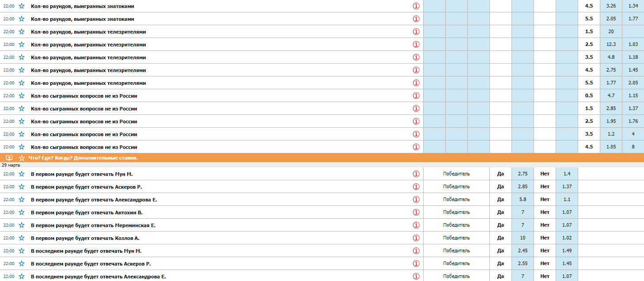Viewport: 644px width, 281px height.
Task: Click star icon for телезрителями 2.5 row
Action: [22, 45]
